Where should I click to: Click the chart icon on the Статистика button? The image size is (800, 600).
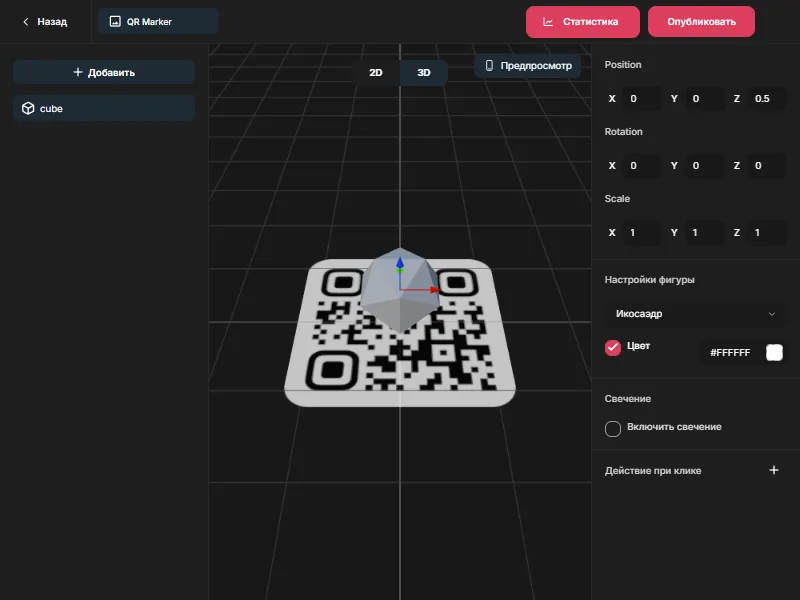coord(548,22)
